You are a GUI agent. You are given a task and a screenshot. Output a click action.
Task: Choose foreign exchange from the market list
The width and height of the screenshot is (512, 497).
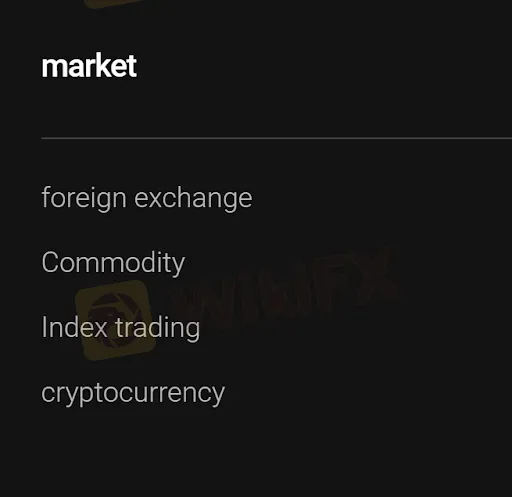coord(147,198)
